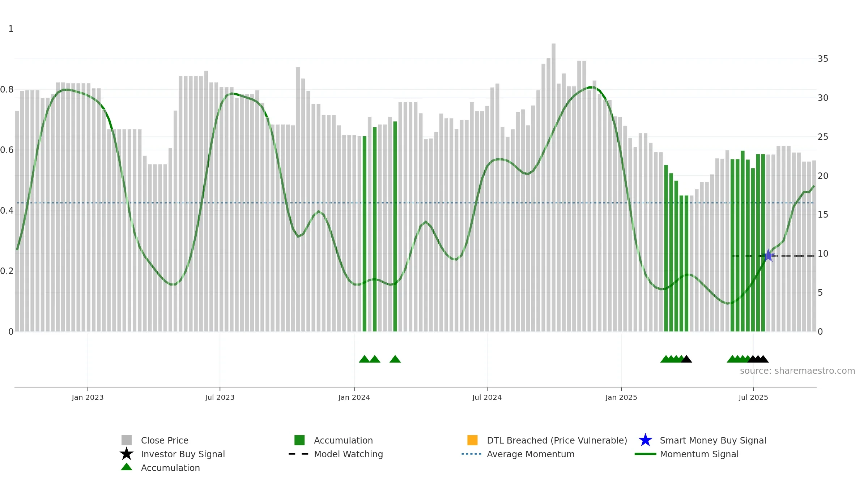Click the black Investor Buy Signal star in legend
This screenshot has height=488, width=868.
127,454
